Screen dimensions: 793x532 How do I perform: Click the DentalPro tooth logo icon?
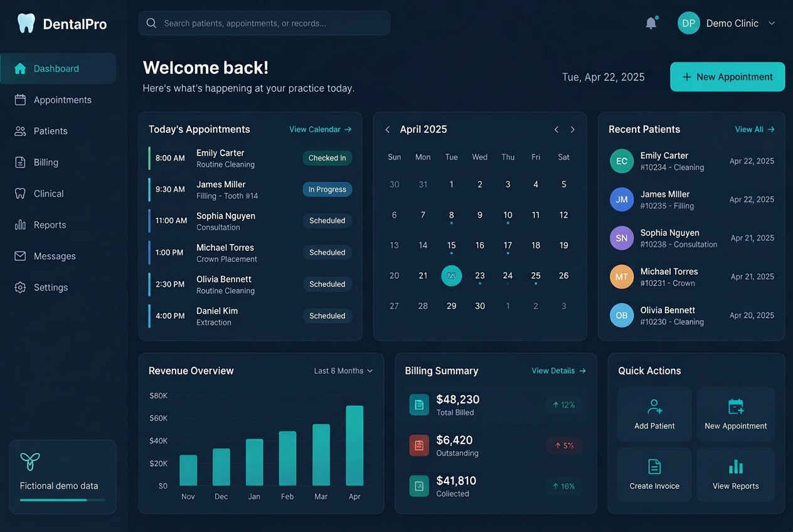(x=26, y=23)
